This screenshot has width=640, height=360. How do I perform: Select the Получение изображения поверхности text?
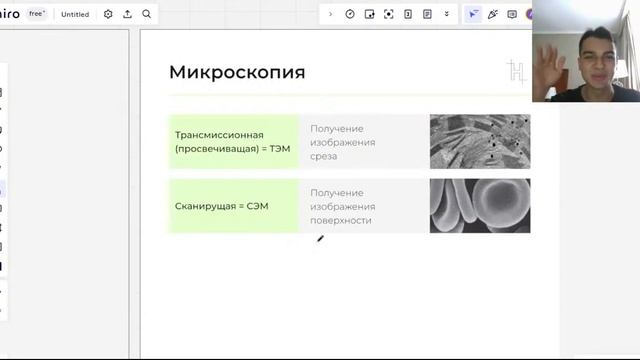tap(343, 206)
